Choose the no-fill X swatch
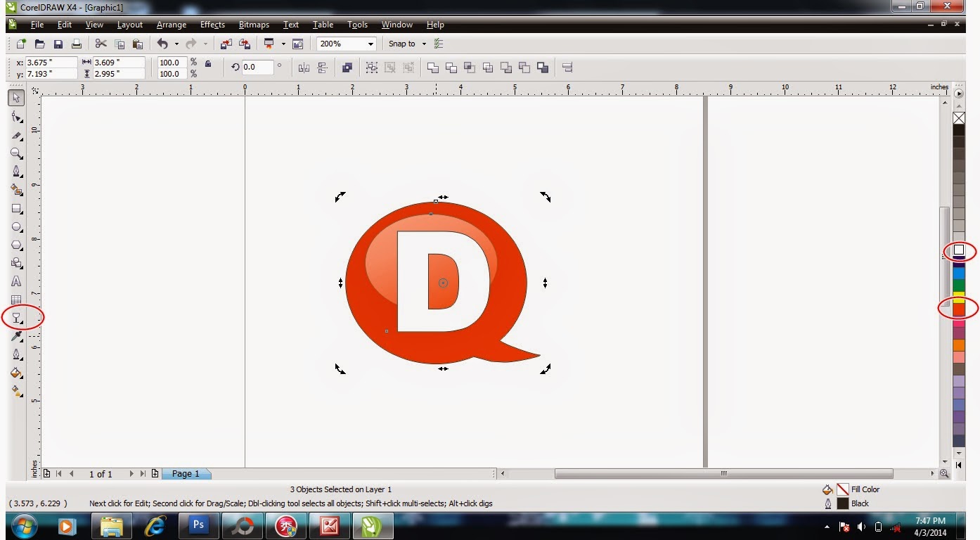980x540 pixels. click(x=959, y=118)
